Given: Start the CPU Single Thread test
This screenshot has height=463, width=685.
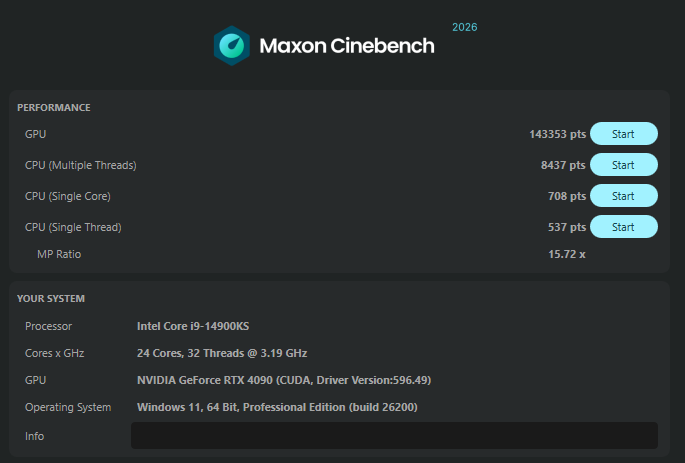Looking at the screenshot, I should 623,227.
